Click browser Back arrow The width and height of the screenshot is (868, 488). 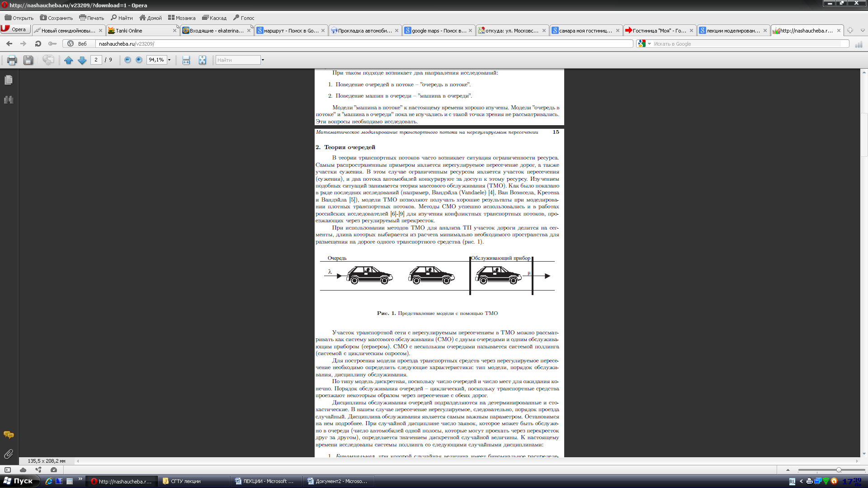click(x=9, y=44)
